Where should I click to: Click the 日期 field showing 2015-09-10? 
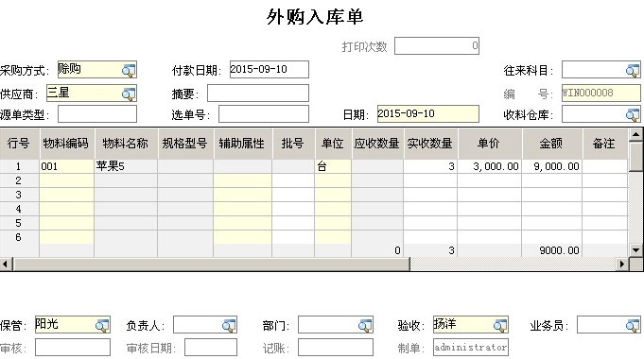(428, 113)
